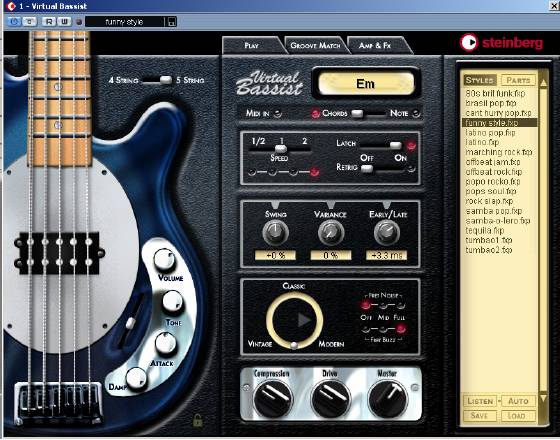This screenshot has width=560, height=440.
Task: Click the padlock icon below the bass
Action: (198, 420)
